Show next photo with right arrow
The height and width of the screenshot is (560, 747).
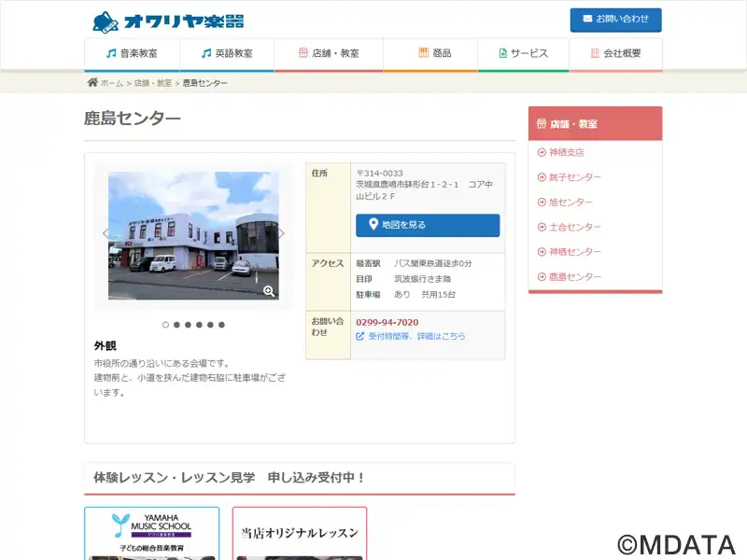coord(281,233)
